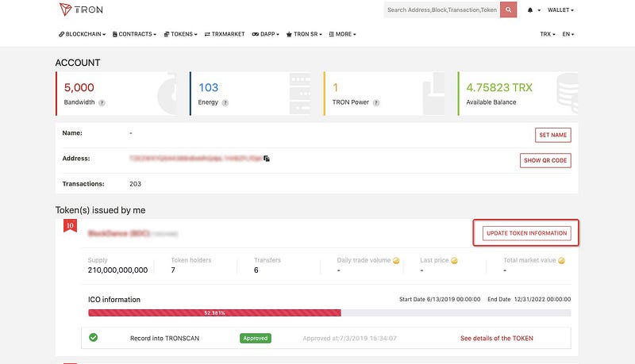Click the Approved at 7/3/2019 timestamp
635x364 pixels.
tap(349, 339)
